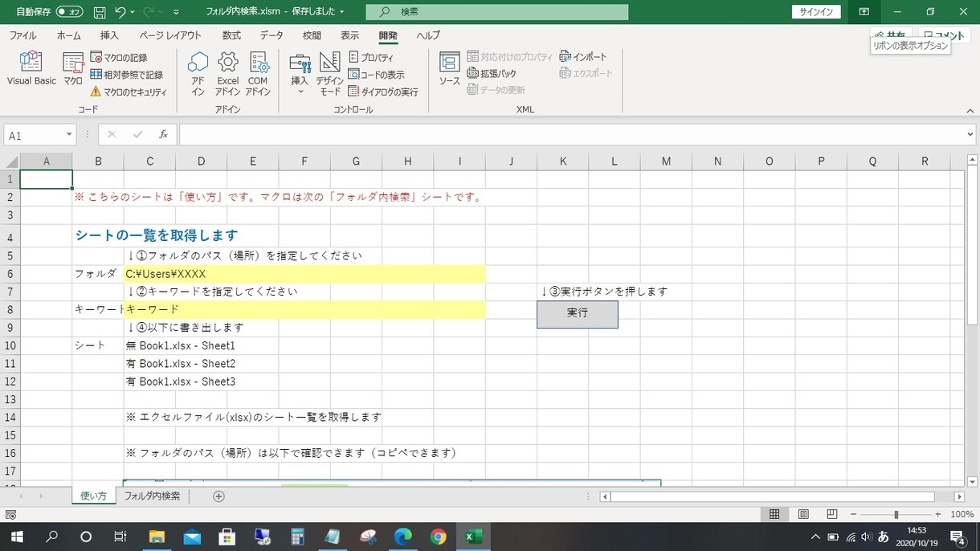Toggle the AutoSave switch

69,12
